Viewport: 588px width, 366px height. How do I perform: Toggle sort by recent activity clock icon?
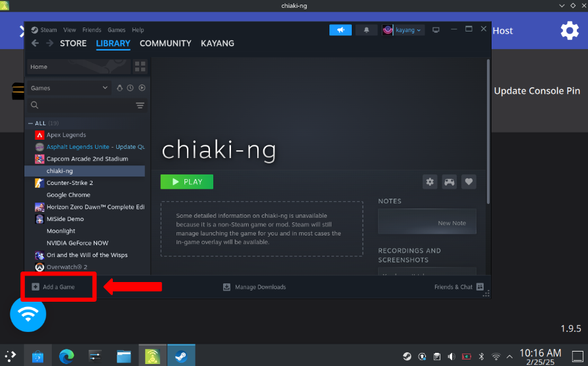click(130, 88)
